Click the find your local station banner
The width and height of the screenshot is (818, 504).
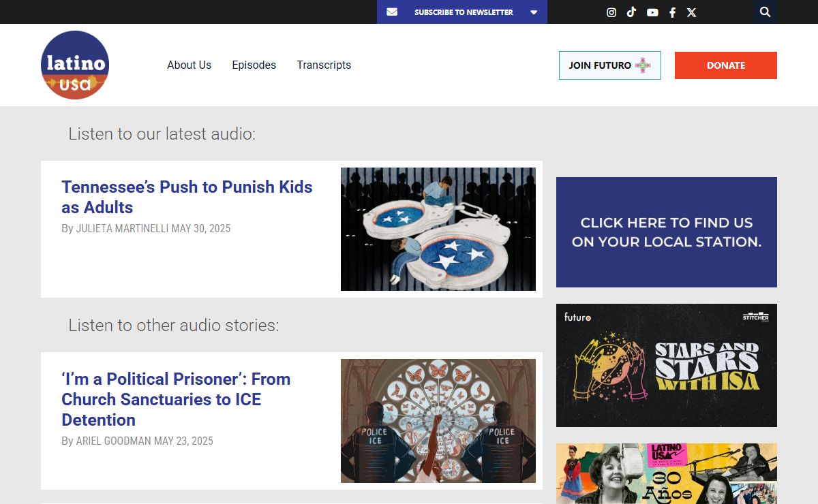point(667,232)
